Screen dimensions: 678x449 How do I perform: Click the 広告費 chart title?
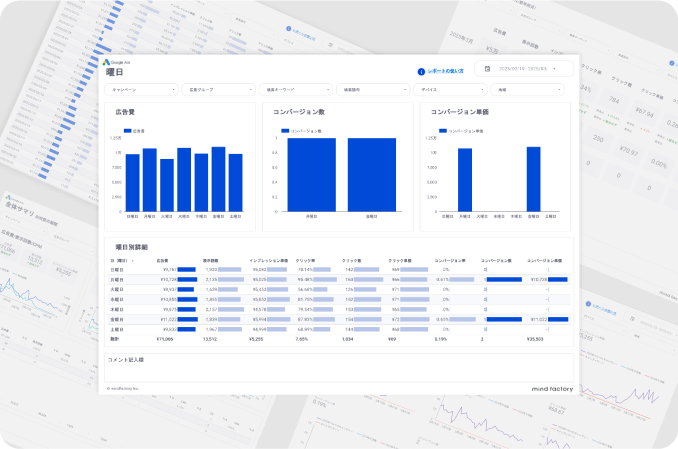125,112
